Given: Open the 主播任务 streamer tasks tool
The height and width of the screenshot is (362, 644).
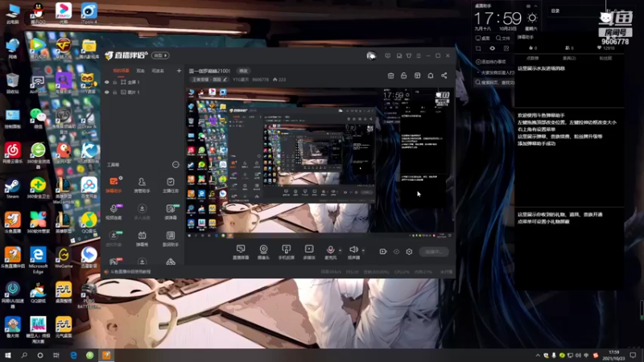Looking at the screenshot, I should coord(171,184).
